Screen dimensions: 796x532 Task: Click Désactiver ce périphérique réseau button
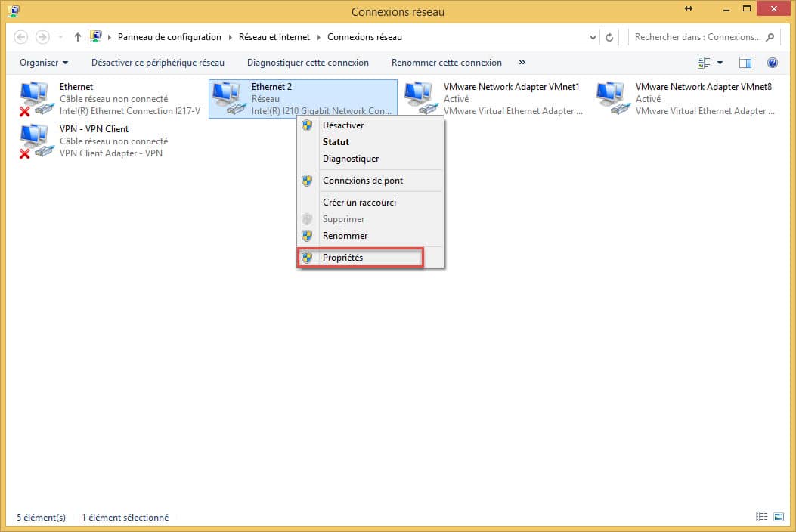click(157, 63)
